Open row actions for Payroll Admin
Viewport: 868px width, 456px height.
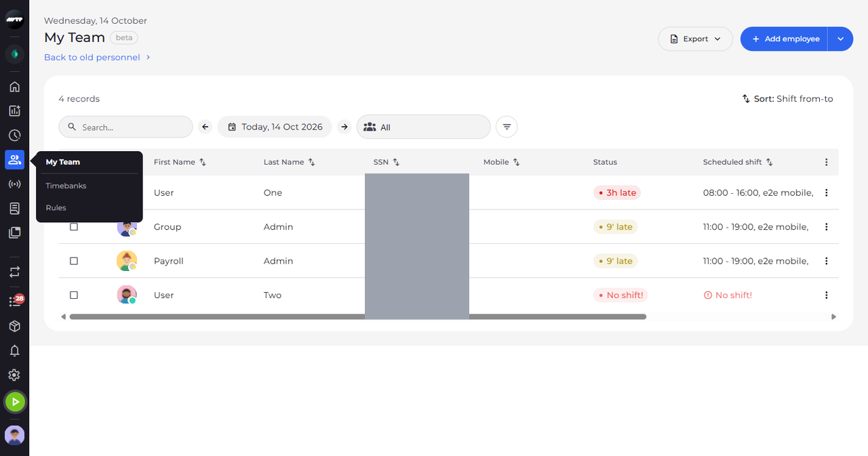[826, 261]
